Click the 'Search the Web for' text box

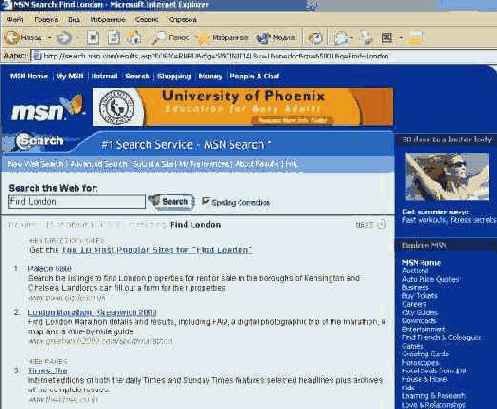click(x=77, y=202)
